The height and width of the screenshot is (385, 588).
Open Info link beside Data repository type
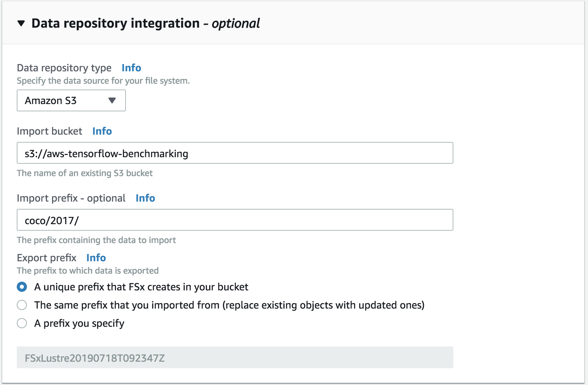point(131,68)
